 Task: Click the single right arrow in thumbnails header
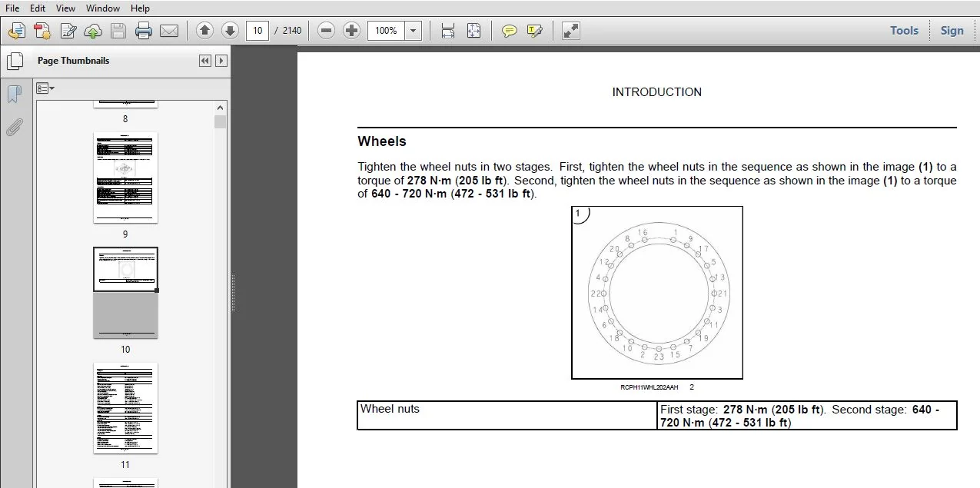pos(221,61)
